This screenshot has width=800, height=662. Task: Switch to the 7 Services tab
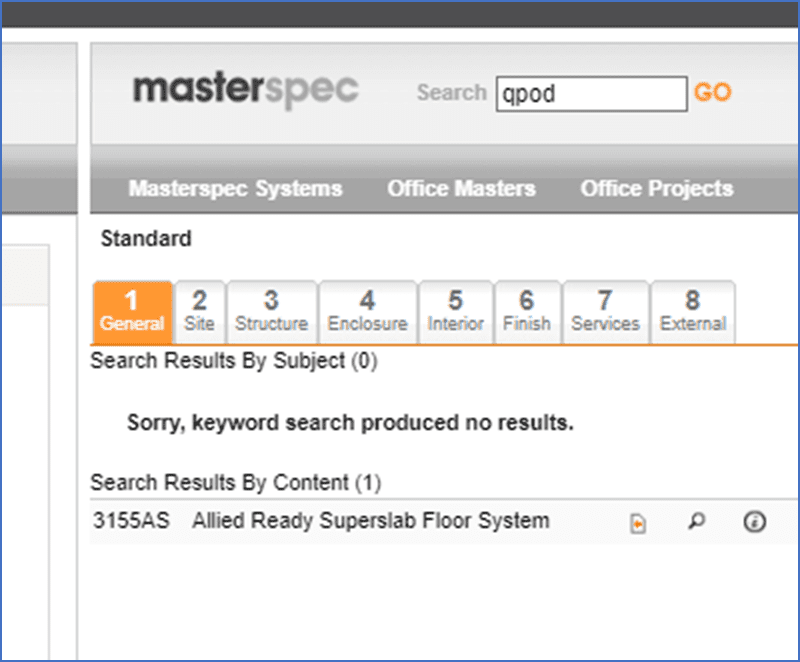605,312
